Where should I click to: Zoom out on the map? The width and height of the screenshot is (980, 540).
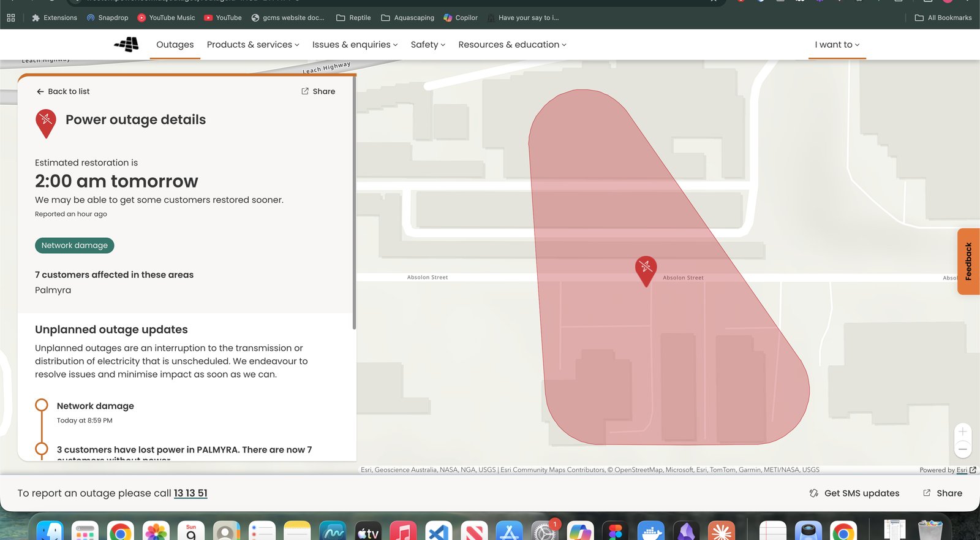(963, 449)
